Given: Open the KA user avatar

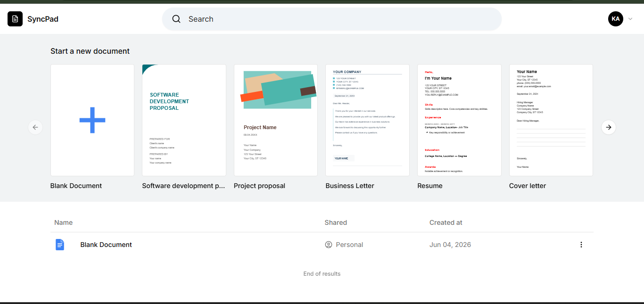Looking at the screenshot, I should click(x=616, y=19).
